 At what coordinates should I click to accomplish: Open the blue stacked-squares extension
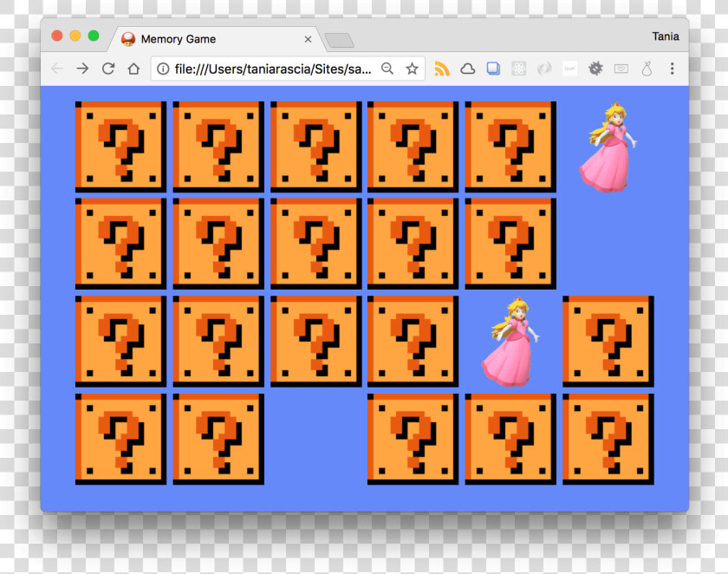493,68
